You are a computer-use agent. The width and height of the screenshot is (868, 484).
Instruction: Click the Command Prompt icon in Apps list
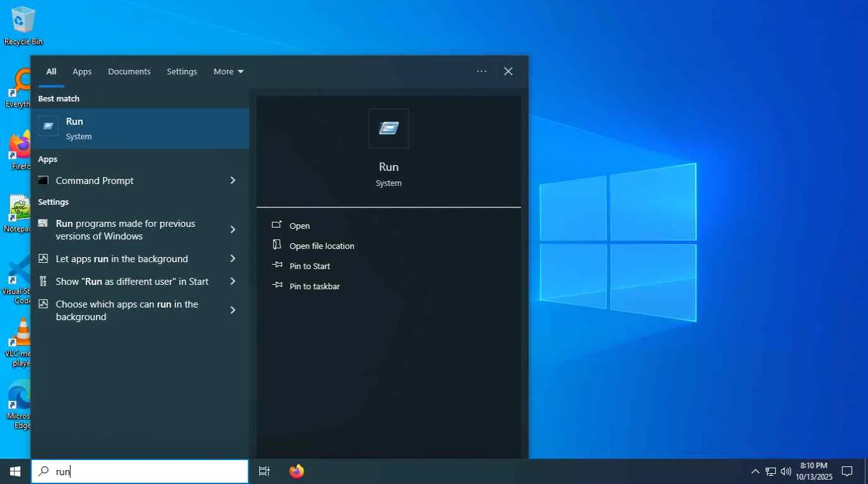tap(43, 180)
